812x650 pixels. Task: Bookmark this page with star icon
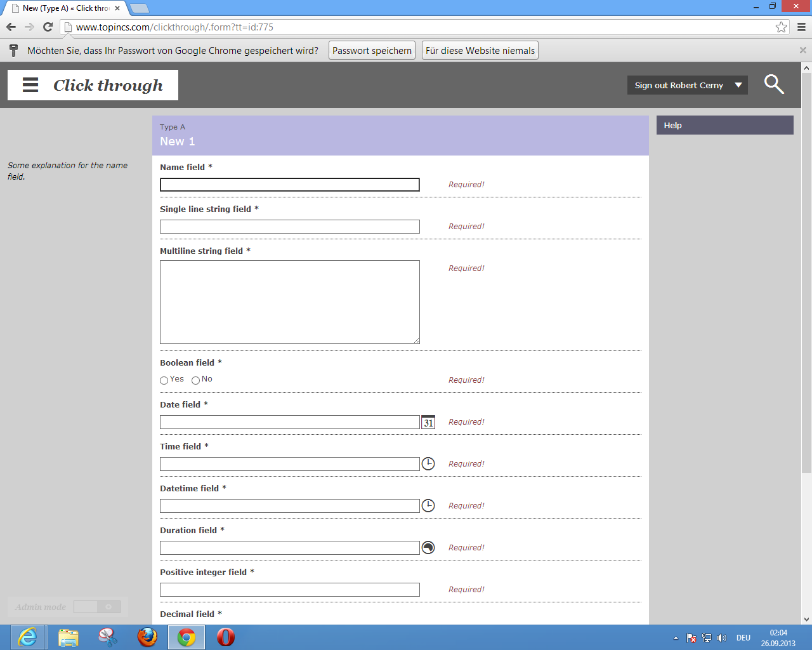[x=781, y=27]
